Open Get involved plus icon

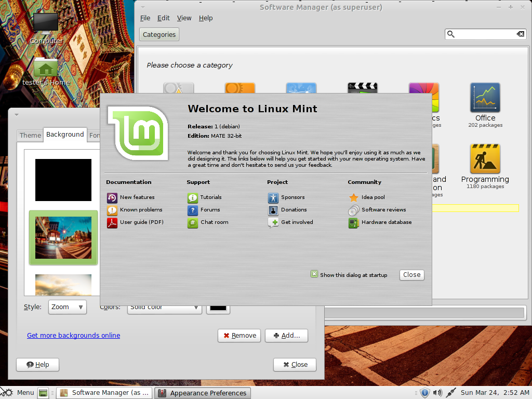coord(273,223)
